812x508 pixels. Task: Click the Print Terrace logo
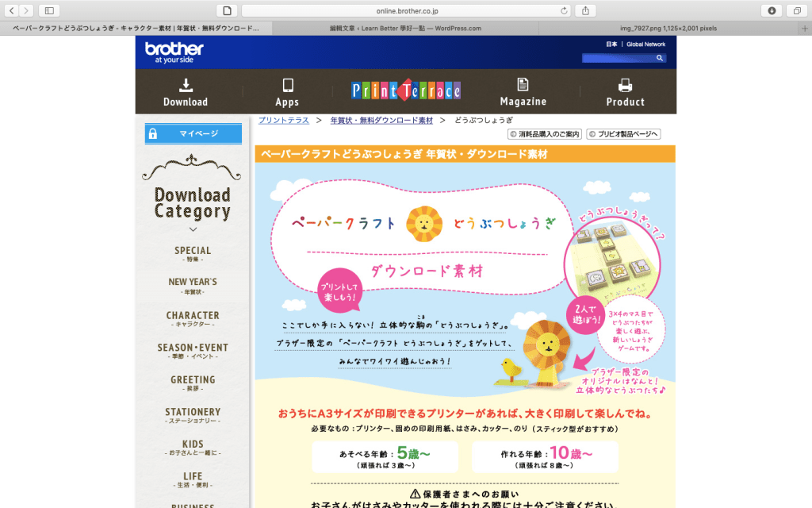[406, 90]
